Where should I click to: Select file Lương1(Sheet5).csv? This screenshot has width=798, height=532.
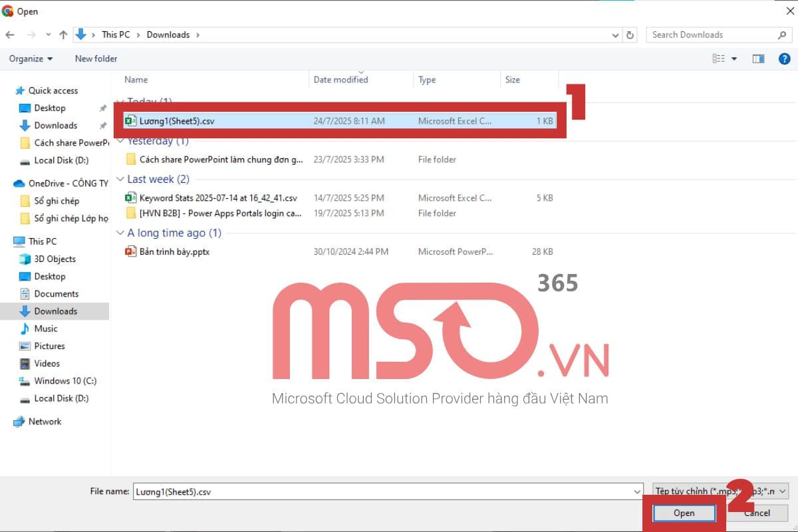(x=339, y=121)
